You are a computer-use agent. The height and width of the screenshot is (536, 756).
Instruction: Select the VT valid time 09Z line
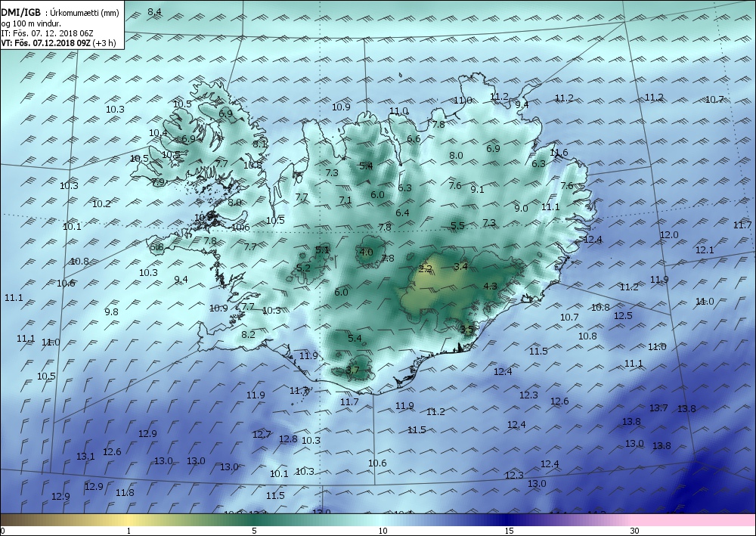click(x=58, y=43)
